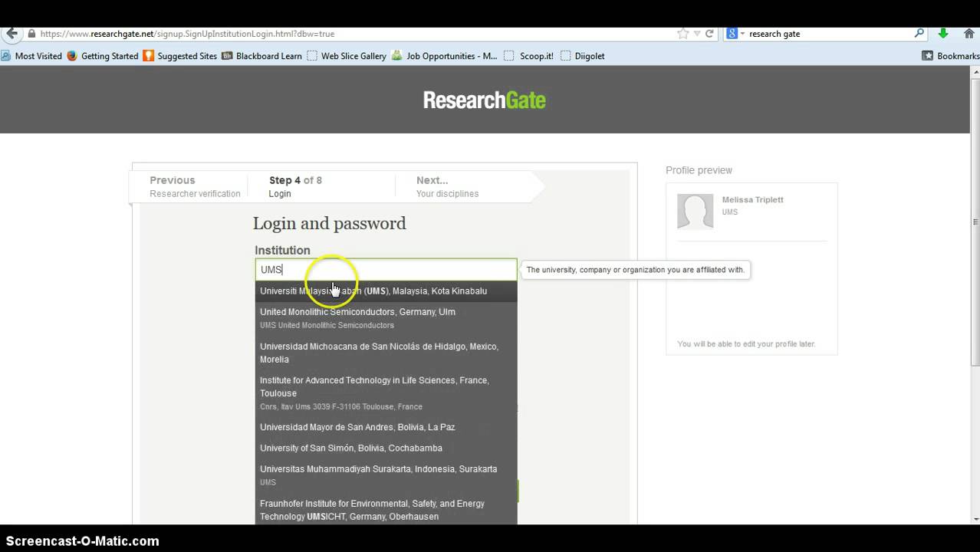Select Universitas Muhammadiyah Surakarta suggestion
This screenshot has width=980, height=552.
[386, 475]
